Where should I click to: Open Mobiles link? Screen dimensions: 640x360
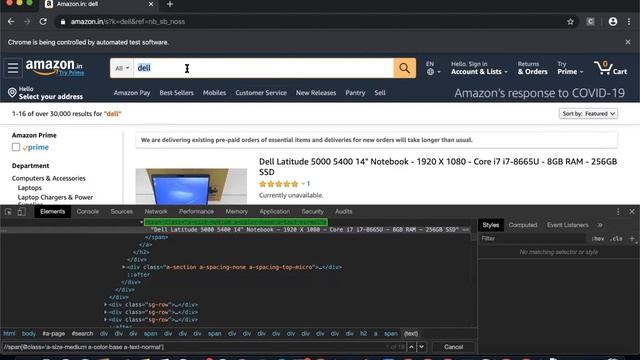click(214, 93)
